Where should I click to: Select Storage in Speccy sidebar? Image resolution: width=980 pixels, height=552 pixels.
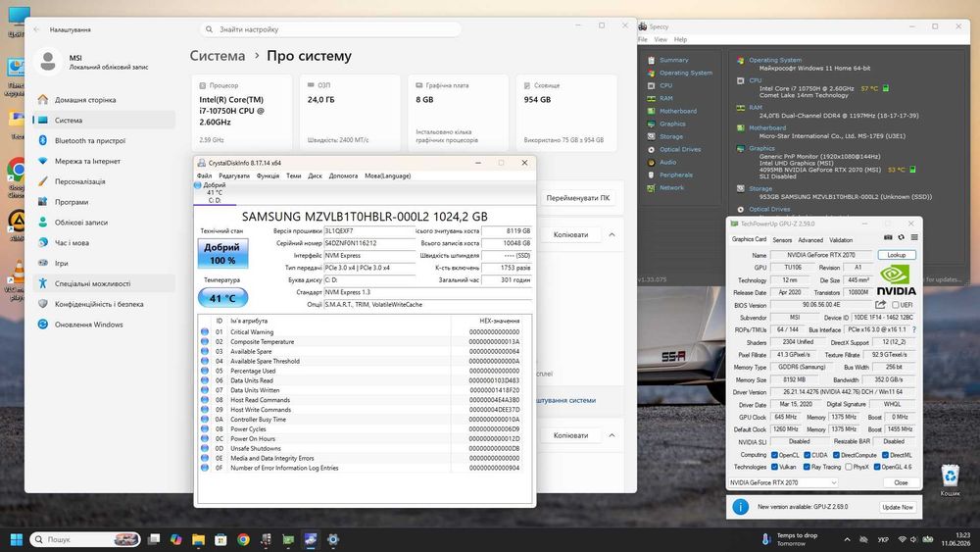point(671,136)
